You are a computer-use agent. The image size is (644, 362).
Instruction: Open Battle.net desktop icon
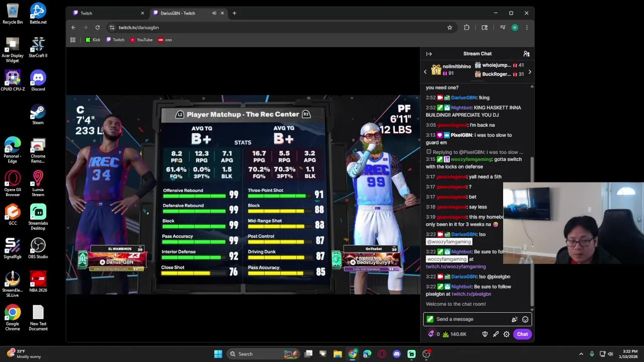38,14
